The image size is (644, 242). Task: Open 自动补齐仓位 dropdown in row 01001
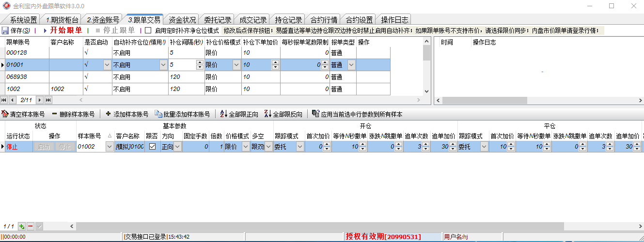click(164, 64)
